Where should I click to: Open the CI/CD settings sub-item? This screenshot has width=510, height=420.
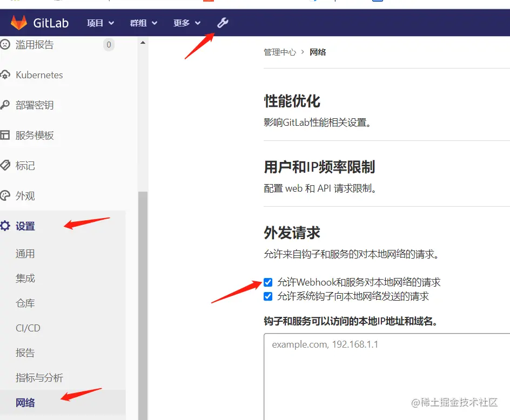click(28, 328)
